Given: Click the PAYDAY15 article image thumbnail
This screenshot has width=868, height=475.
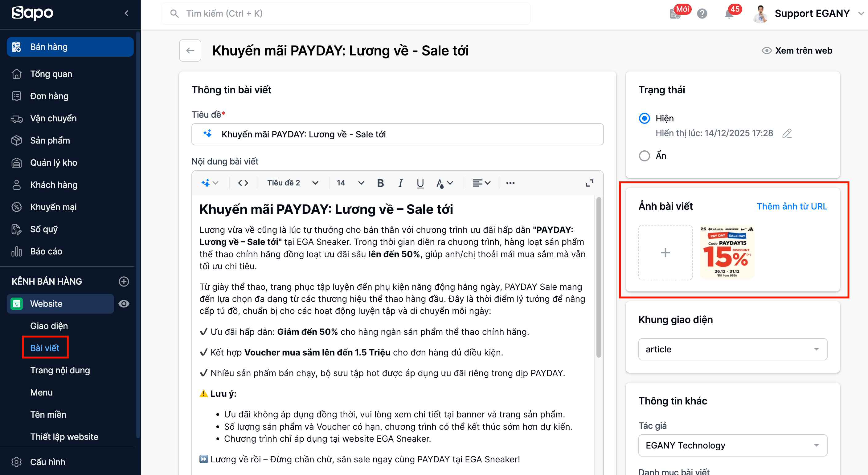Looking at the screenshot, I should (727, 252).
